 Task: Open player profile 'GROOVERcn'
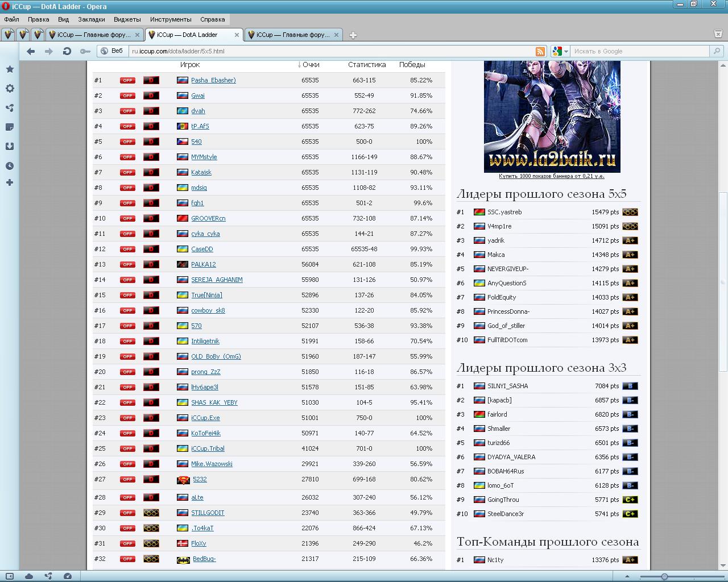(x=208, y=218)
